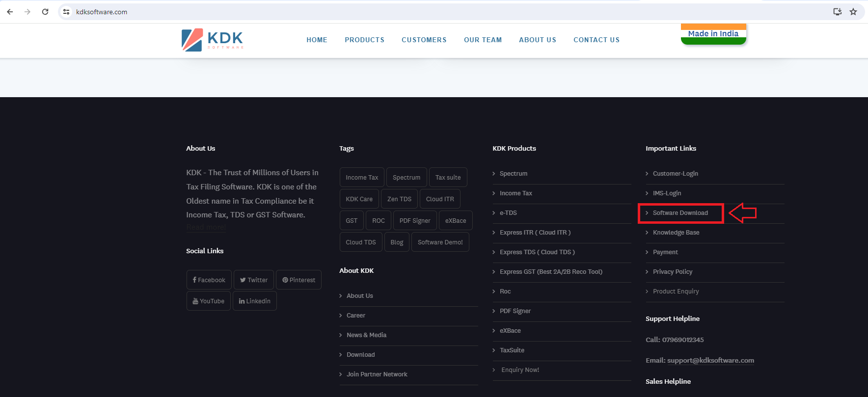Viewport: 868px width, 397px height.
Task: Open Express TDS ( Cloud TDS ) link
Action: [537, 252]
